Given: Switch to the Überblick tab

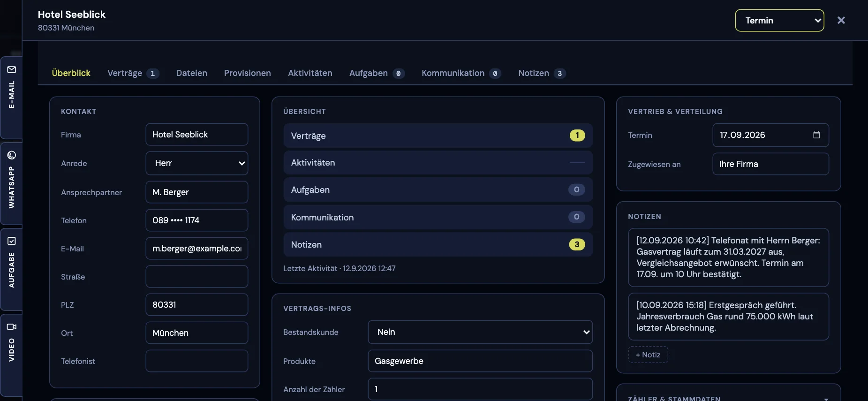Looking at the screenshot, I should pos(71,73).
